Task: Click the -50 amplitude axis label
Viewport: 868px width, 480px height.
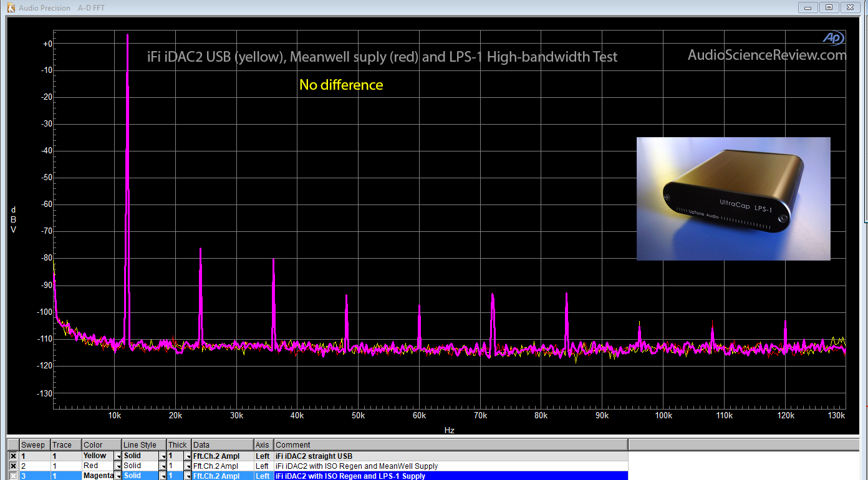Action: [x=46, y=178]
